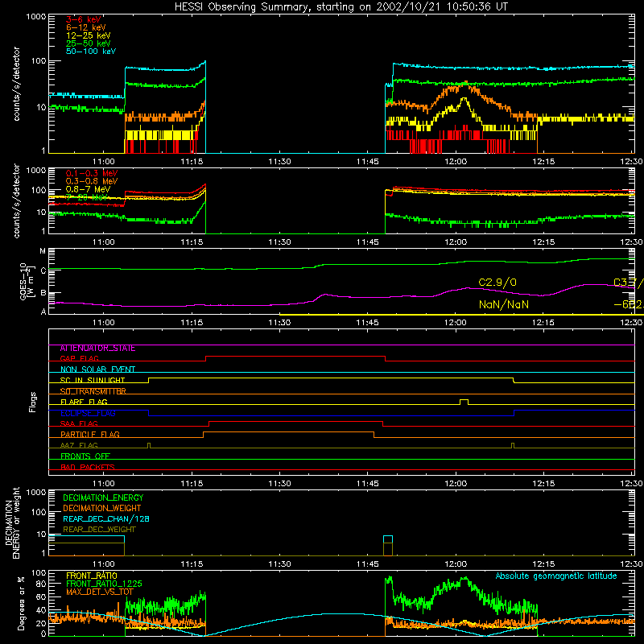
Task: Select the 50-100 keV legend label
Action: (91, 52)
